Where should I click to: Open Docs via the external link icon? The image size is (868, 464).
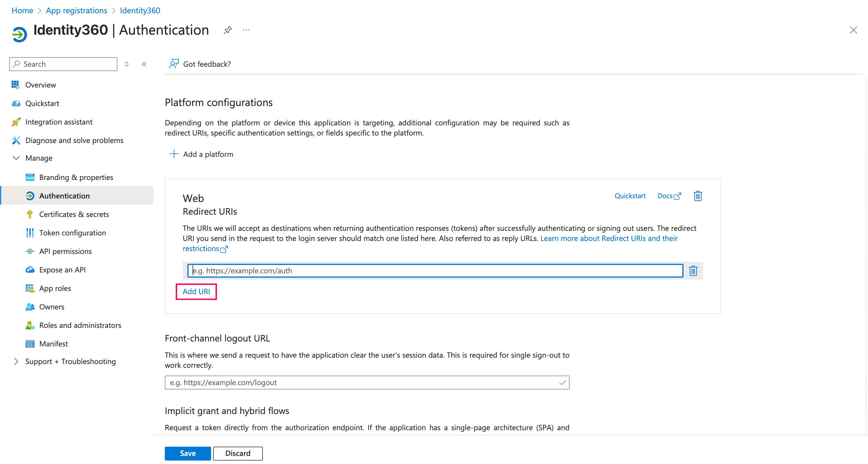pos(677,195)
